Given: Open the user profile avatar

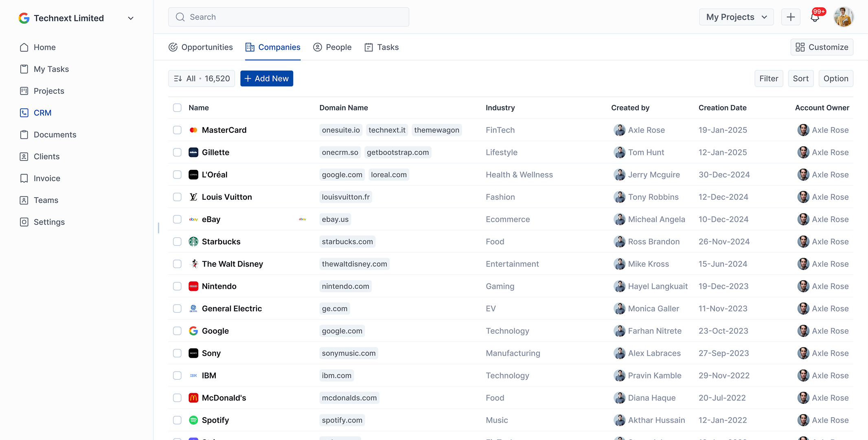Looking at the screenshot, I should point(844,17).
